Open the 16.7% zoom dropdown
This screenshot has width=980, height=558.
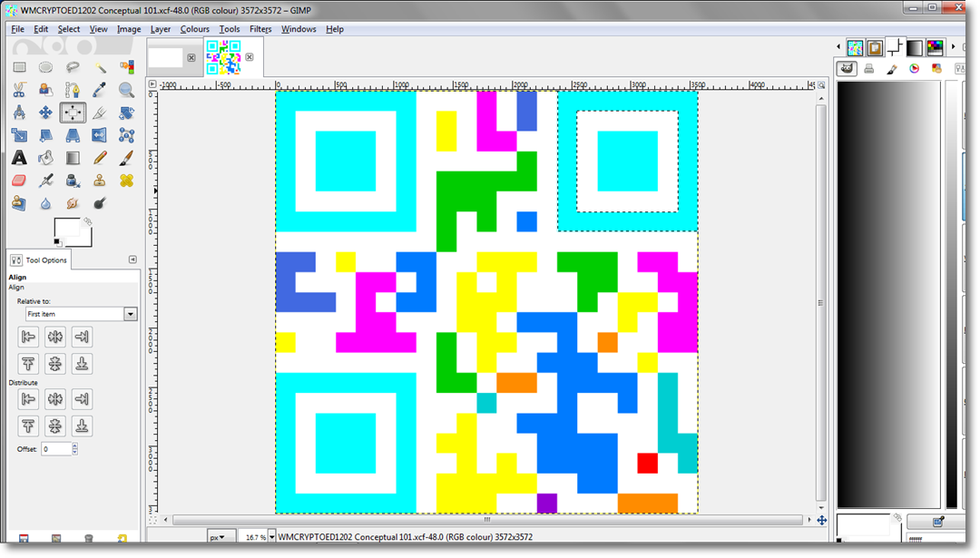[271, 537]
